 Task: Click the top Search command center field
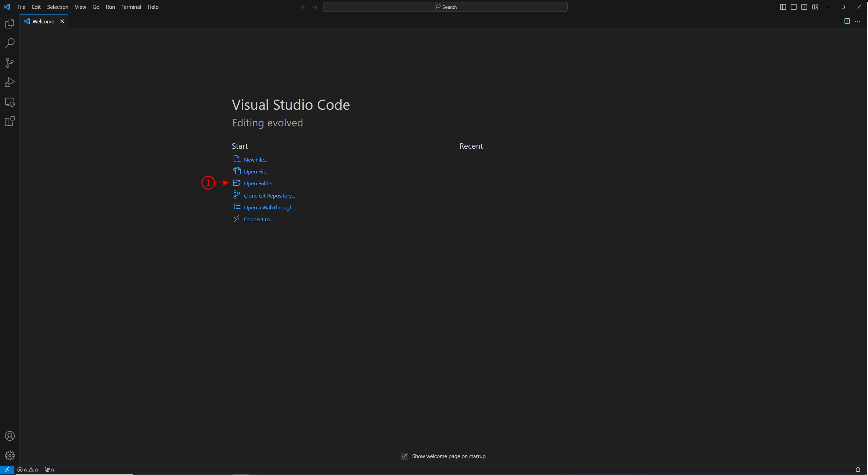coord(445,7)
